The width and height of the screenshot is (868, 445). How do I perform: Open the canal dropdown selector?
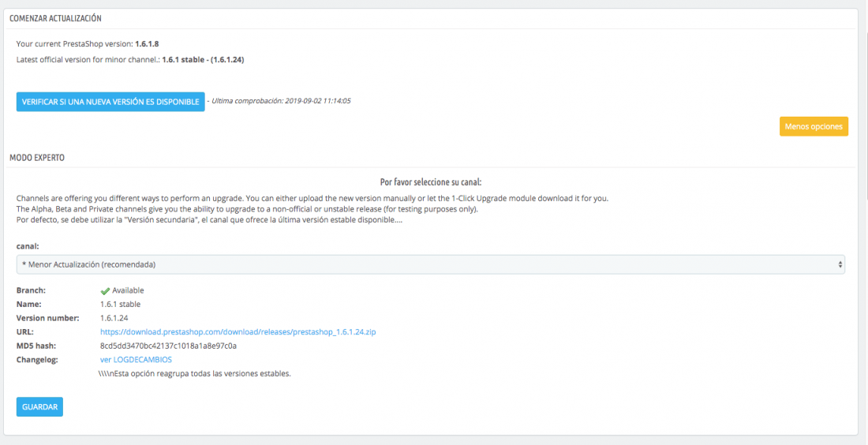(x=431, y=264)
